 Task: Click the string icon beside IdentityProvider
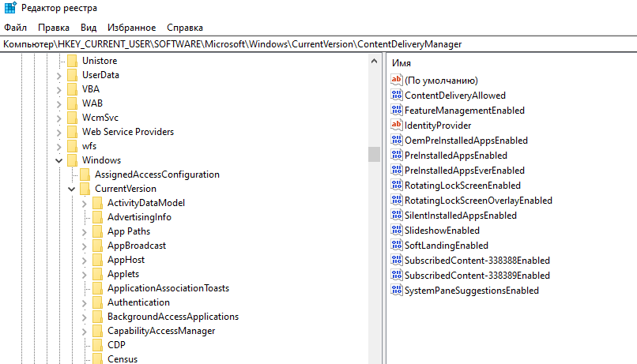[x=397, y=126]
